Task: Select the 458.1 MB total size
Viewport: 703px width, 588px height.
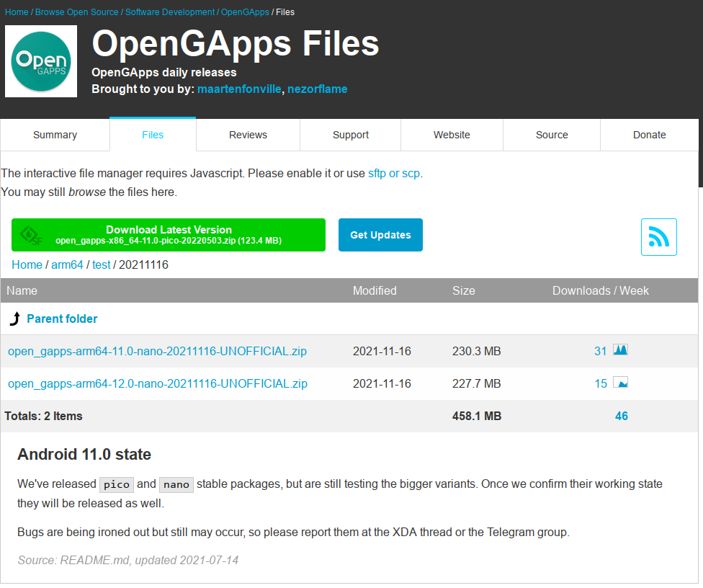Action: pyautogui.click(x=477, y=416)
